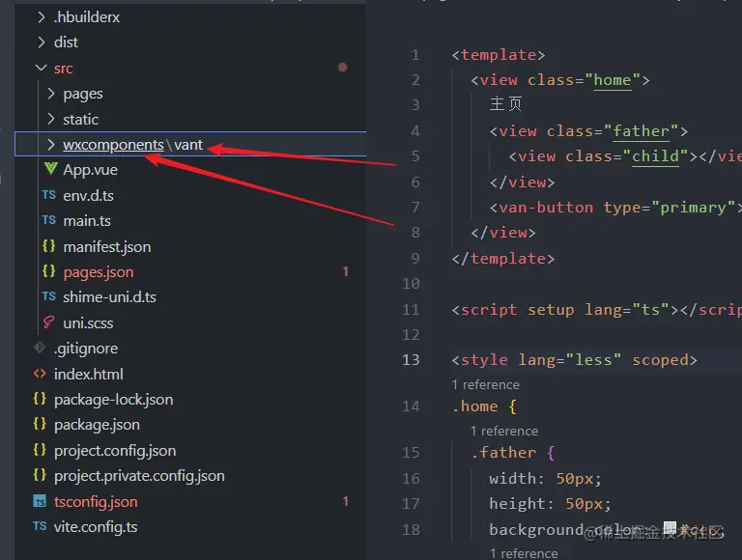Click the .father selector on line 15
Viewport: 742px width, 560px height.
[x=503, y=453]
